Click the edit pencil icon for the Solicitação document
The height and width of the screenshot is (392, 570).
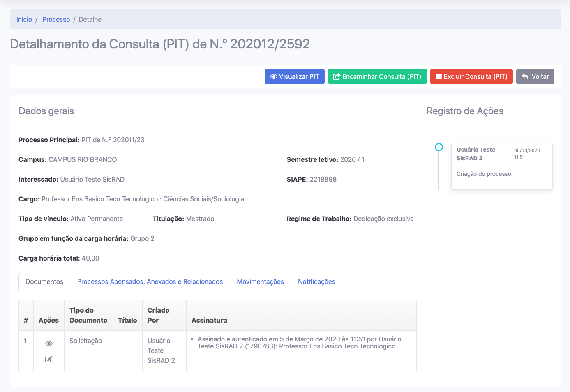49,360
